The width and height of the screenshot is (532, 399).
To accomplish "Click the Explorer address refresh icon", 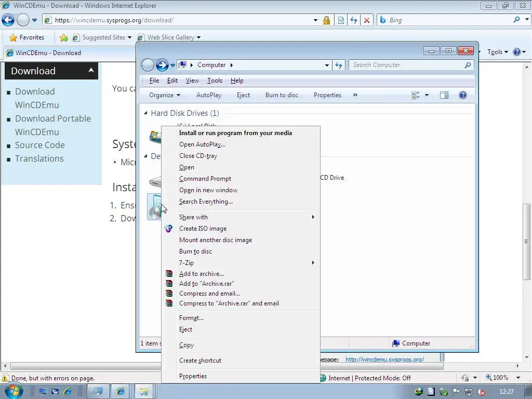I will tap(339, 65).
